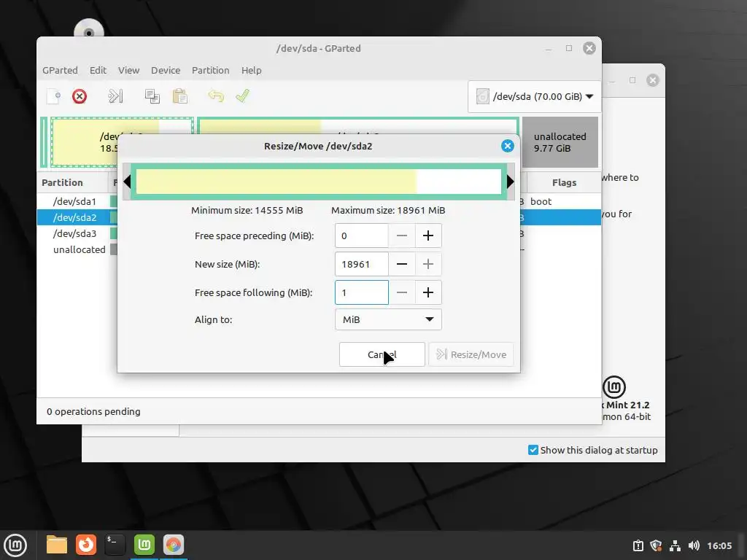Click the resize/move toolbar icon

point(115,96)
